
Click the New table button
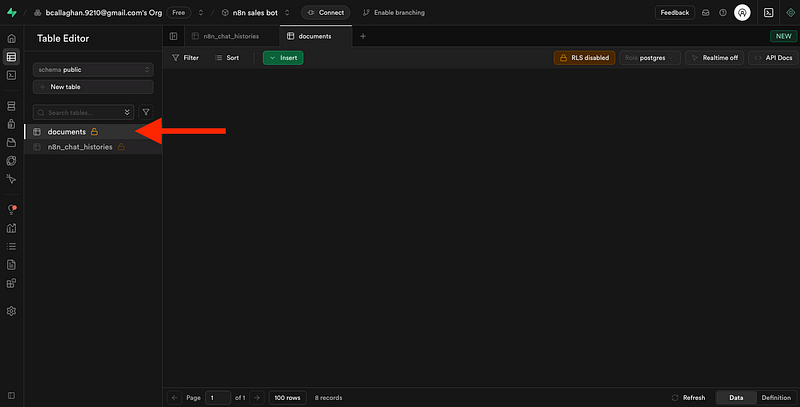[x=93, y=87]
